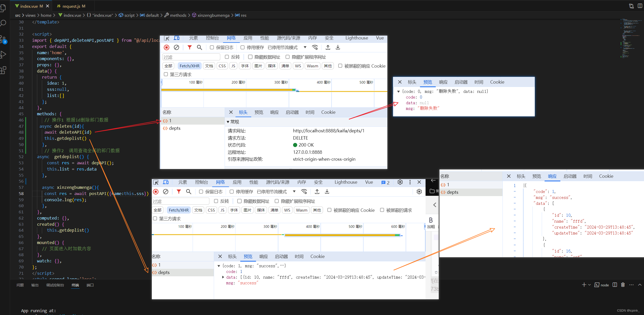This screenshot has width=644, height=315.
Task: Open Run and Debug sidebar icon
Action: coord(3,55)
